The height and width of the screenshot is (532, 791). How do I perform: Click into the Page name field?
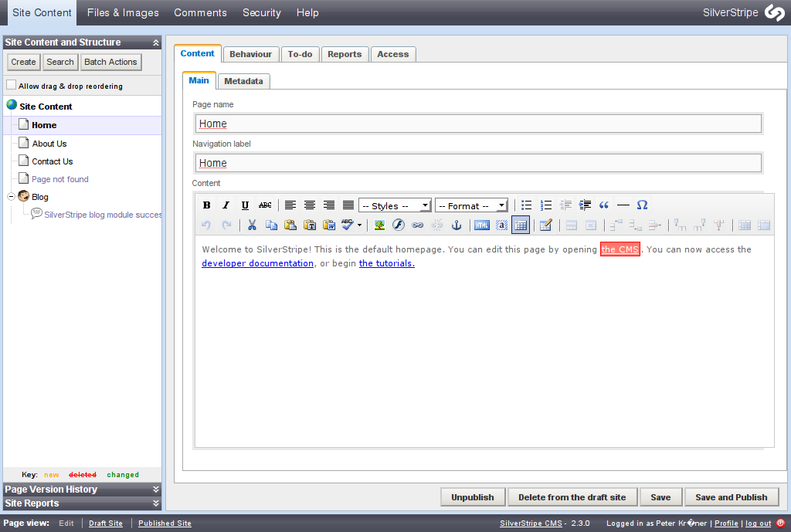(x=478, y=124)
